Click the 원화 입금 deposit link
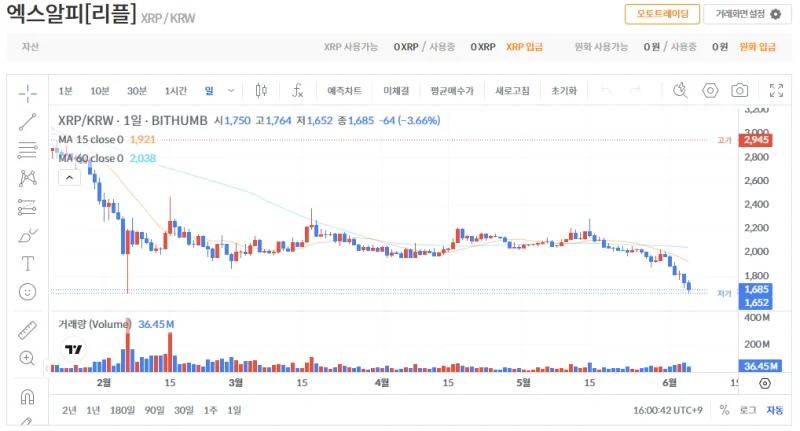This screenshot has width=800, height=431. pyautogui.click(x=758, y=47)
